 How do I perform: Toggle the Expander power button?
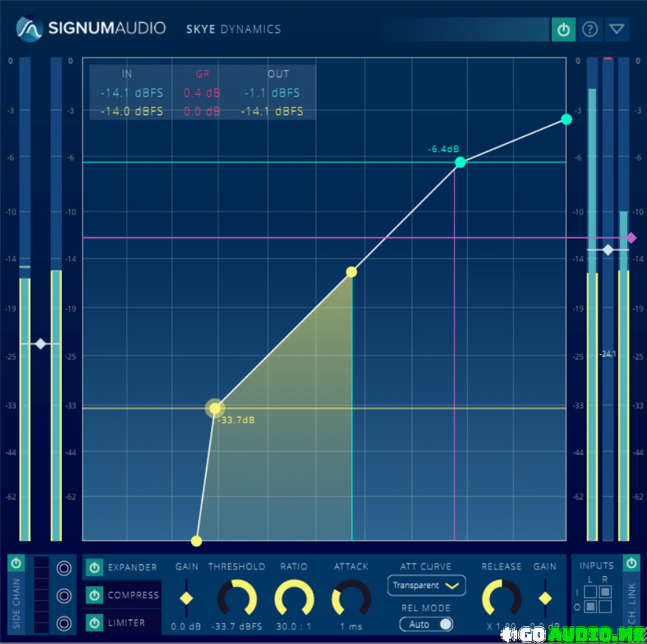point(94,568)
